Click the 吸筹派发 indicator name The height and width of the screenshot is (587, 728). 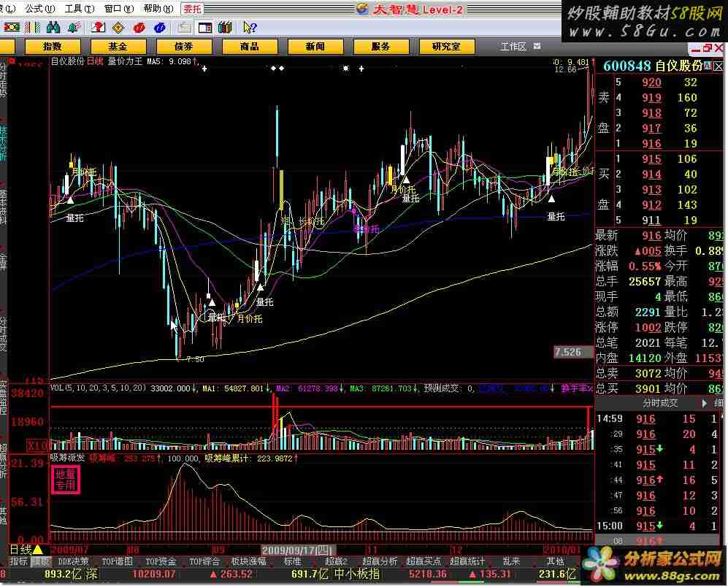pos(68,458)
